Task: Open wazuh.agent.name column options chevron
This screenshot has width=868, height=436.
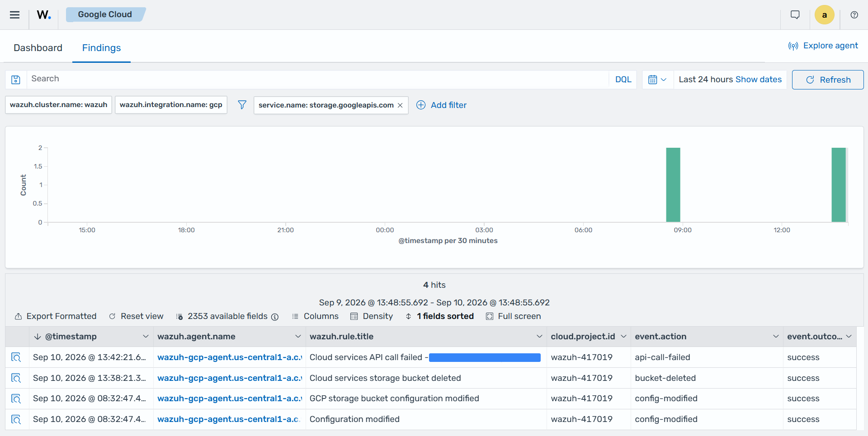Action: tap(298, 337)
